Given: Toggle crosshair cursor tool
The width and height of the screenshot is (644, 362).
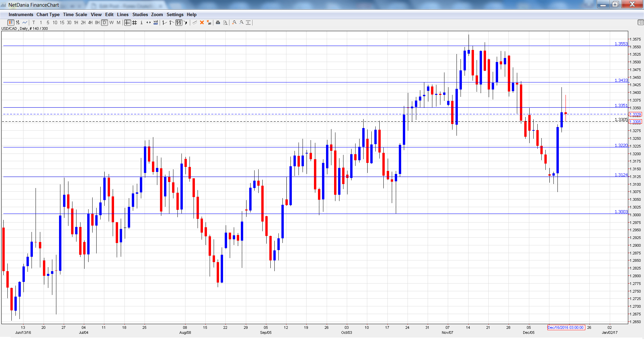Looking at the screenshot, I should 127,22.
